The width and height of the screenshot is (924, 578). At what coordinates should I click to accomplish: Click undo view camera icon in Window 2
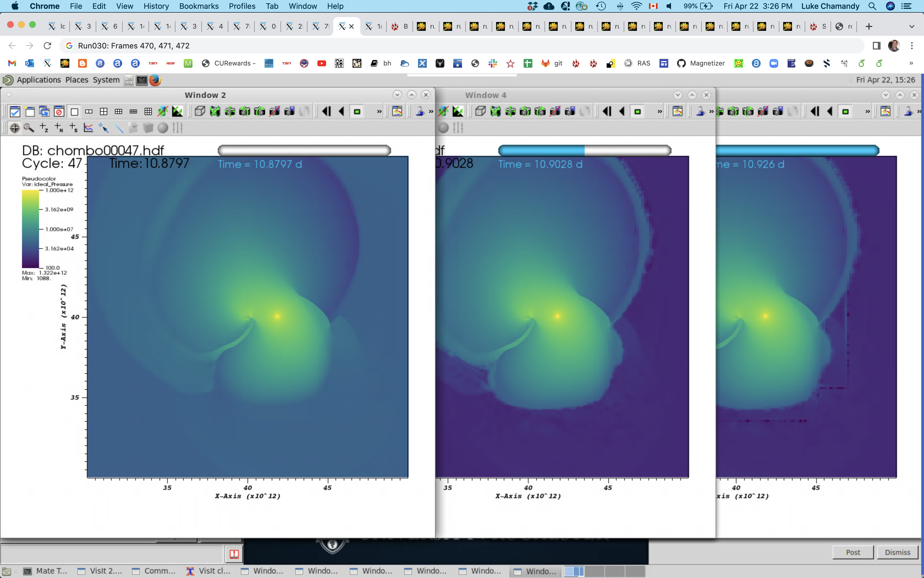(245, 112)
